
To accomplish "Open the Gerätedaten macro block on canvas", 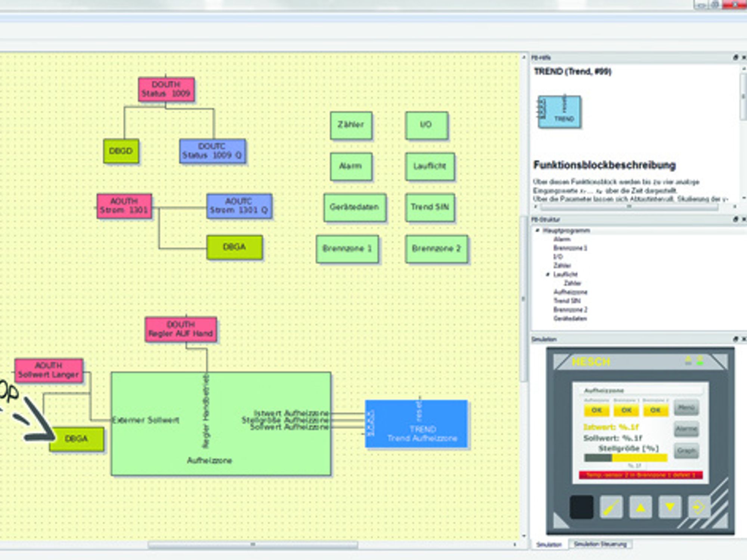I will click(x=355, y=208).
